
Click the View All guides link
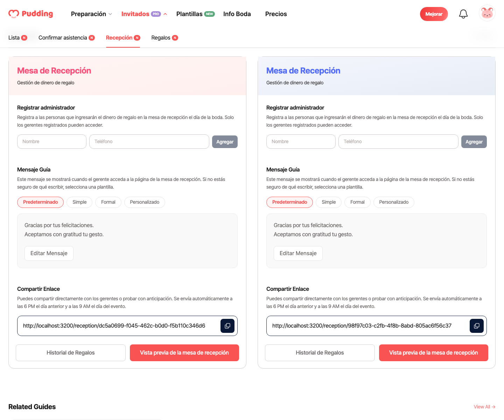(x=484, y=407)
